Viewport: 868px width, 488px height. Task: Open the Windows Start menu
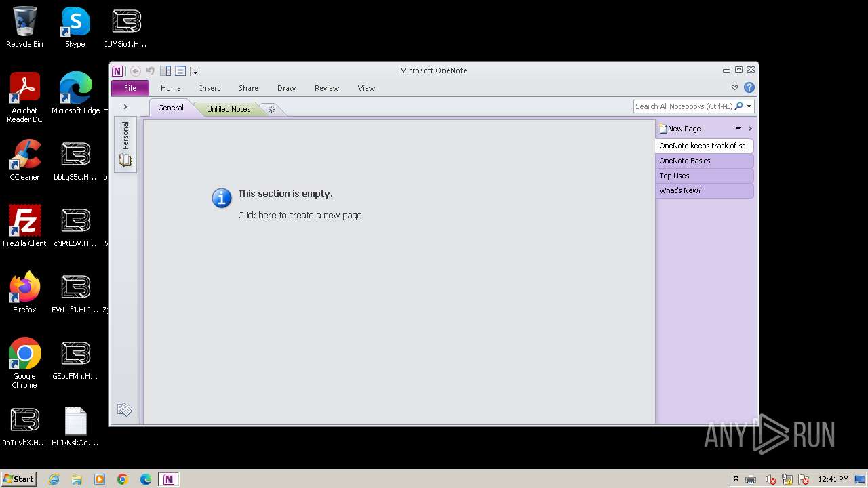pyautogui.click(x=19, y=479)
